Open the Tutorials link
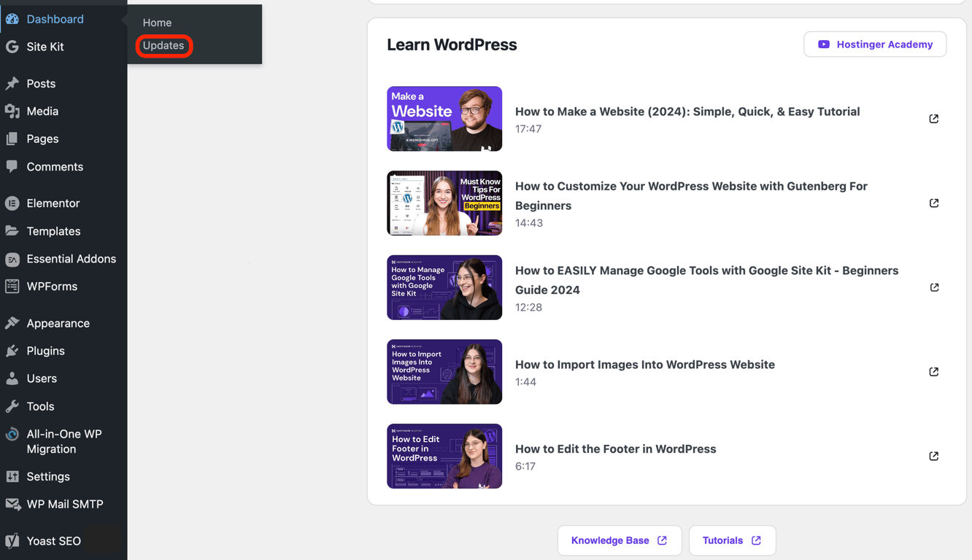The height and width of the screenshot is (560, 972). click(732, 540)
